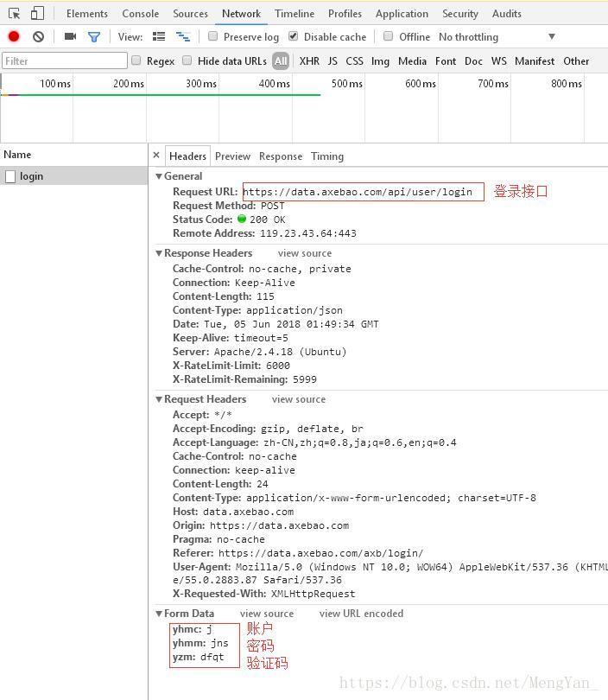Image resolution: width=608 pixels, height=700 pixels.
Task: Click view source beside Request Headers
Action: tap(299, 399)
